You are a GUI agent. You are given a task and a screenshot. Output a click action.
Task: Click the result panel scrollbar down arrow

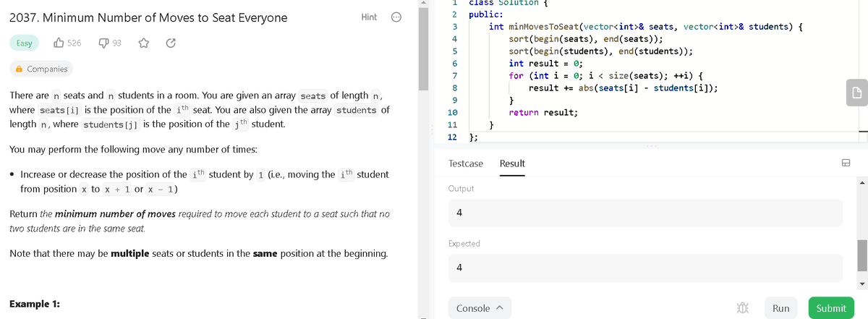[x=861, y=284]
